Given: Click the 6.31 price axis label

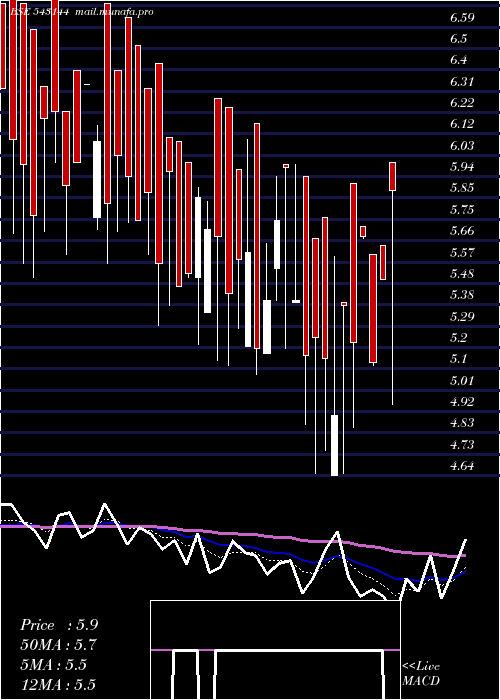Looking at the screenshot, I should (x=462, y=82).
